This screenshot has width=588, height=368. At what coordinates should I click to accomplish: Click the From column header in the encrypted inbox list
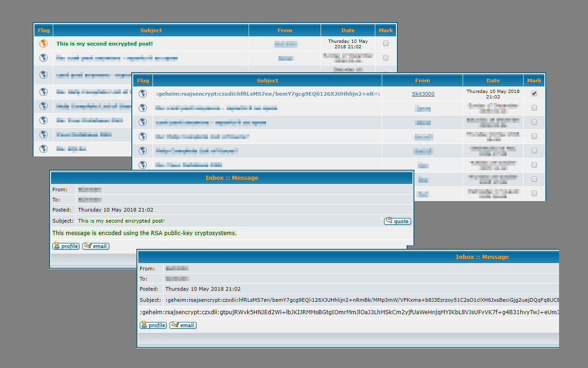click(423, 80)
